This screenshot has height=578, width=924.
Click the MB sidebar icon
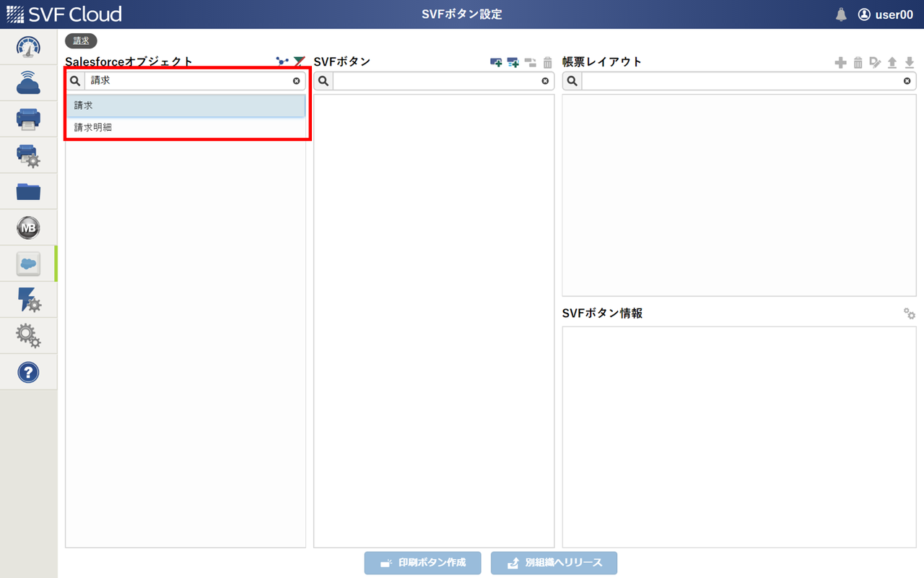(28, 228)
